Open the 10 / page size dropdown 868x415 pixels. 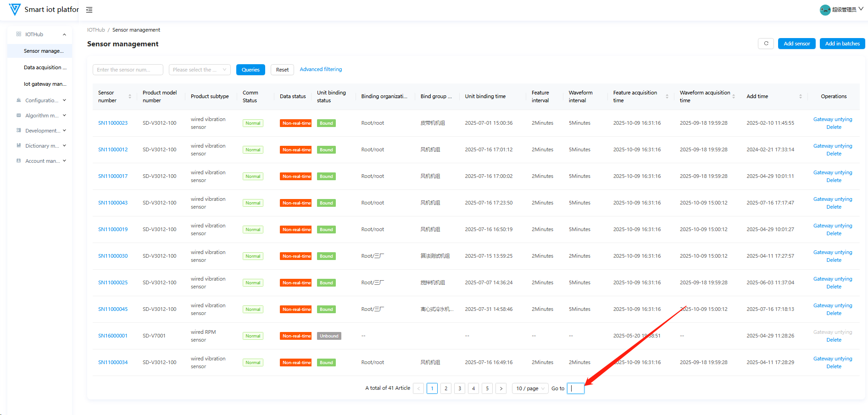[530, 388]
